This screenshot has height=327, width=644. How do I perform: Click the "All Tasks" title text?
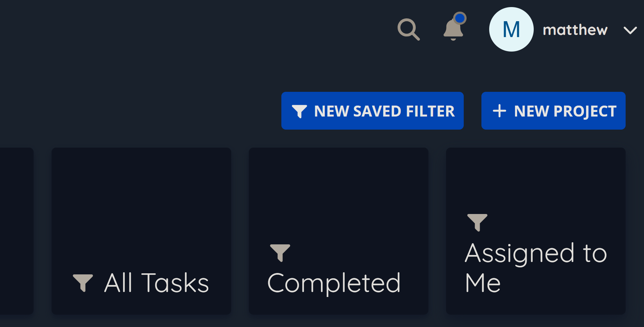click(x=157, y=283)
